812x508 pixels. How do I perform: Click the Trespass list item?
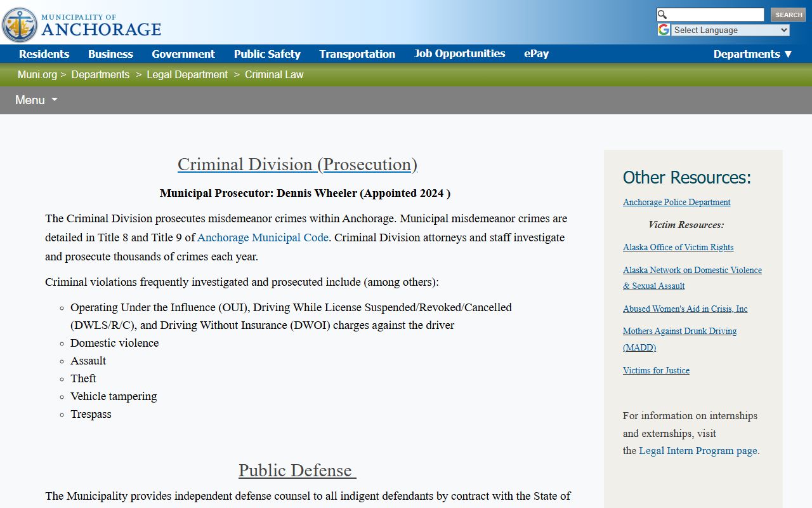tap(91, 414)
